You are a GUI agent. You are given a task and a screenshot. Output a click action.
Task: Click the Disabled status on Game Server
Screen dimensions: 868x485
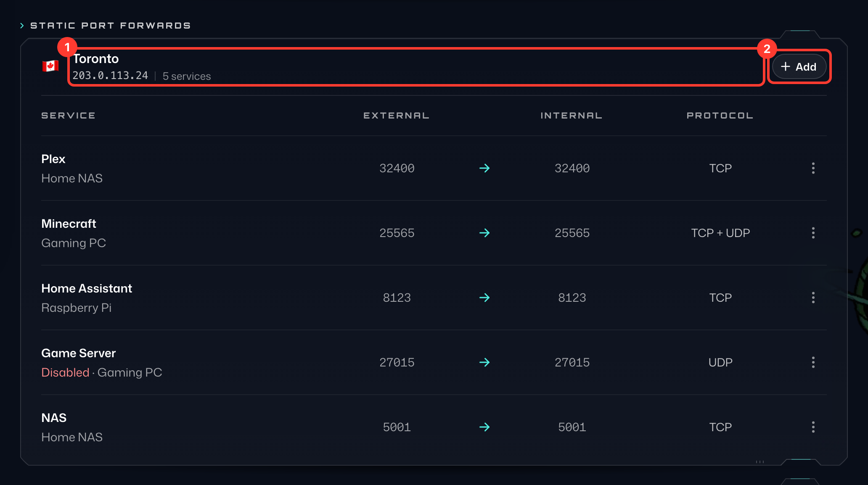tap(65, 372)
